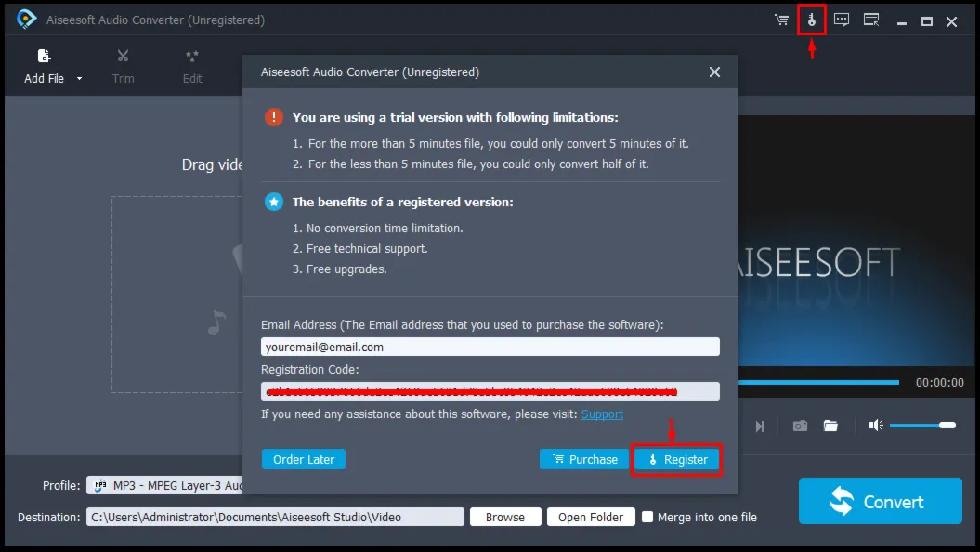This screenshot has height=552, width=980.
Task: Select the Edit effects tool
Action: coord(192,66)
